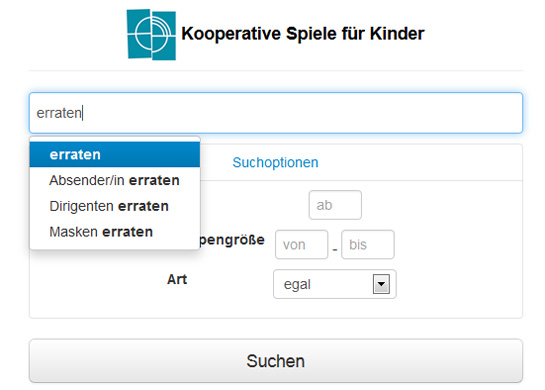Choose the 'Absender/in erraten' suggestion

tap(115, 180)
